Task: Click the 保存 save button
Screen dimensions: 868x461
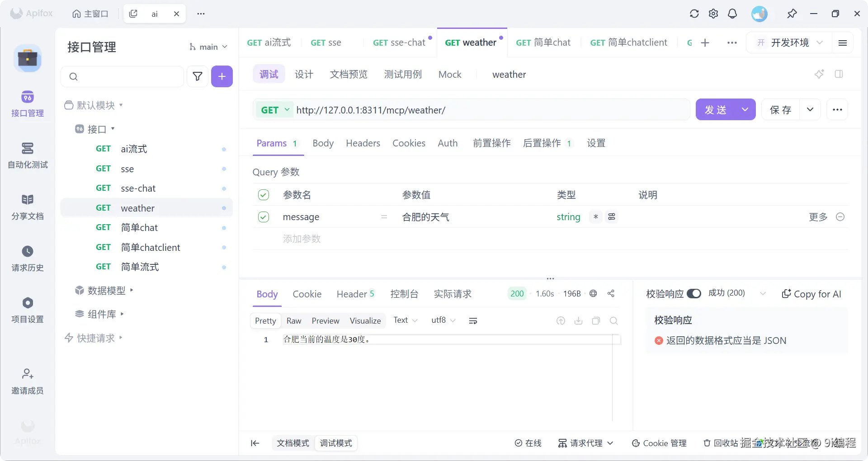Action: coord(781,110)
